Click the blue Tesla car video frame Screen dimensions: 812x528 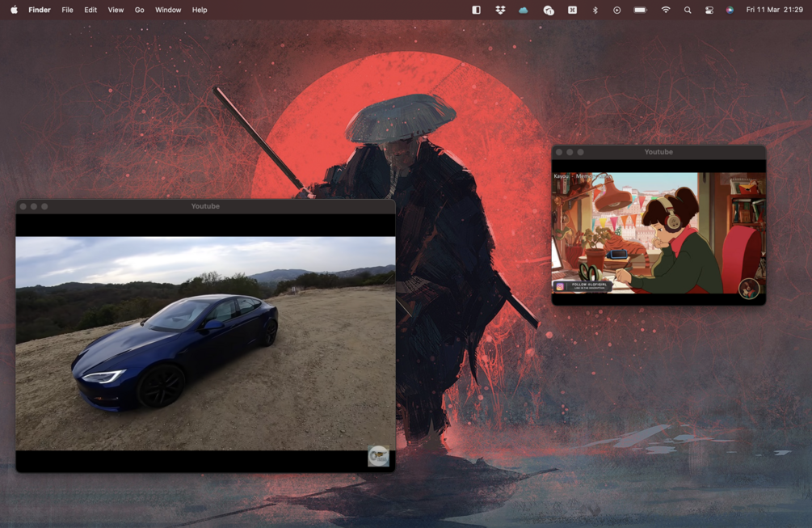(x=205, y=343)
